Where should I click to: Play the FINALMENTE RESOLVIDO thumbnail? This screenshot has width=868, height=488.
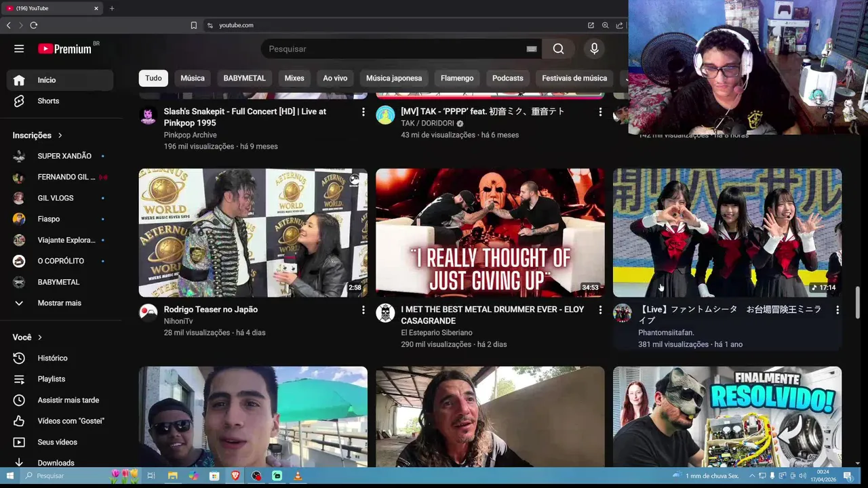(728, 417)
